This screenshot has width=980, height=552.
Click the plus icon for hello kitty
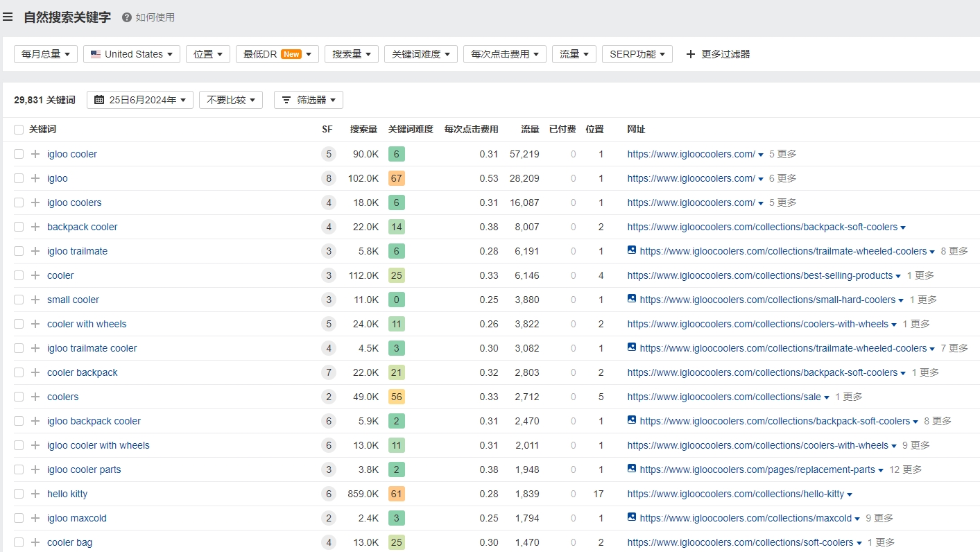point(35,494)
